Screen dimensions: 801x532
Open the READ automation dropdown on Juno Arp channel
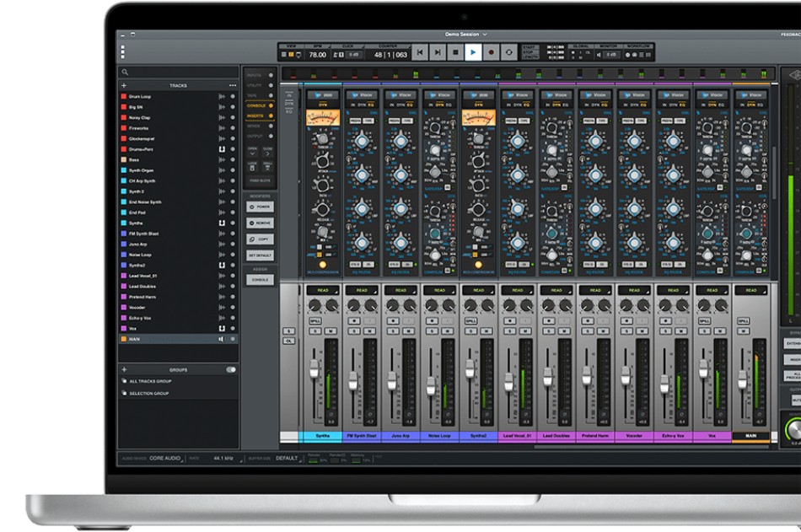[400, 290]
